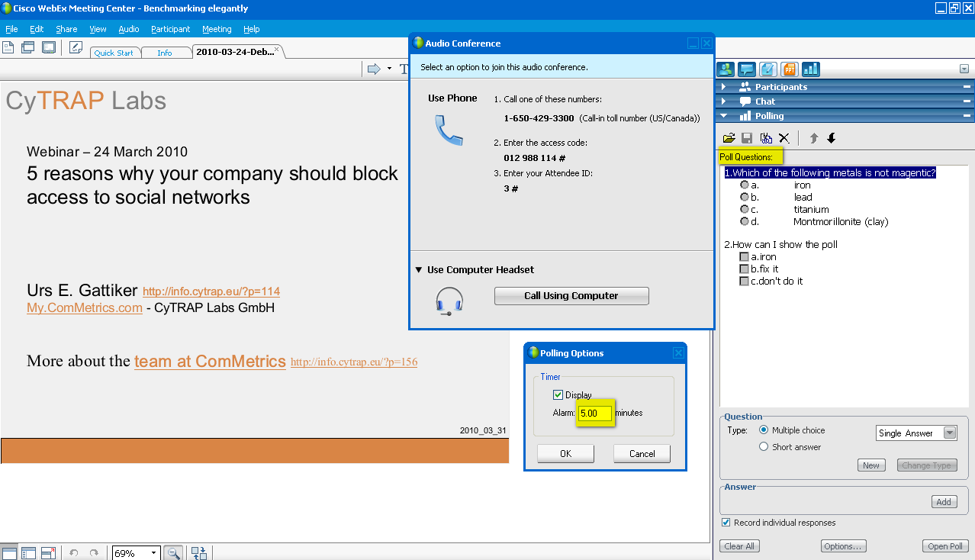Move poll question down arrow
The image size is (975, 560).
(x=832, y=138)
